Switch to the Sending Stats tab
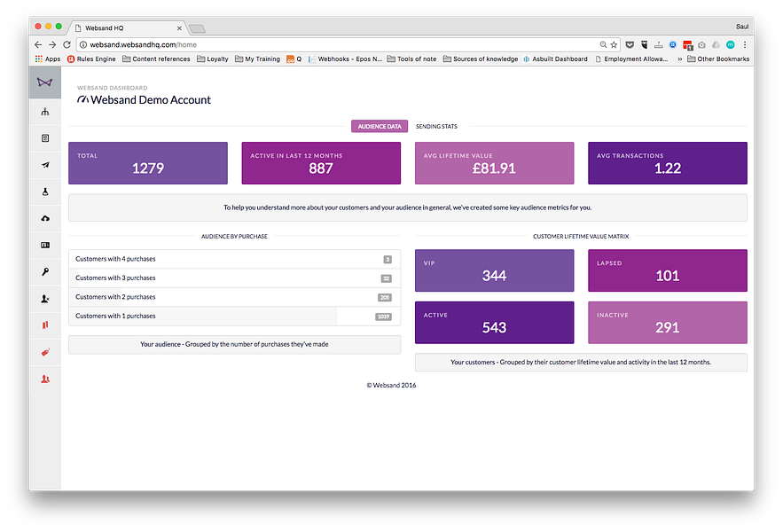The height and width of the screenshot is (532, 783). (436, 127)
